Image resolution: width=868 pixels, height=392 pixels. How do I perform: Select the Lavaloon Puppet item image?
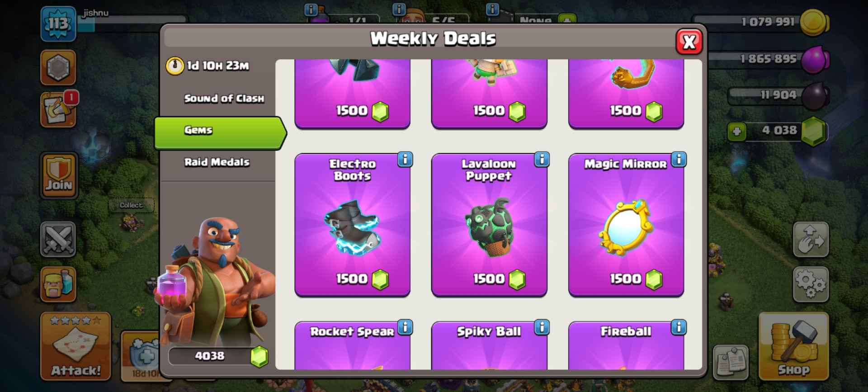[x=489, y=227]
